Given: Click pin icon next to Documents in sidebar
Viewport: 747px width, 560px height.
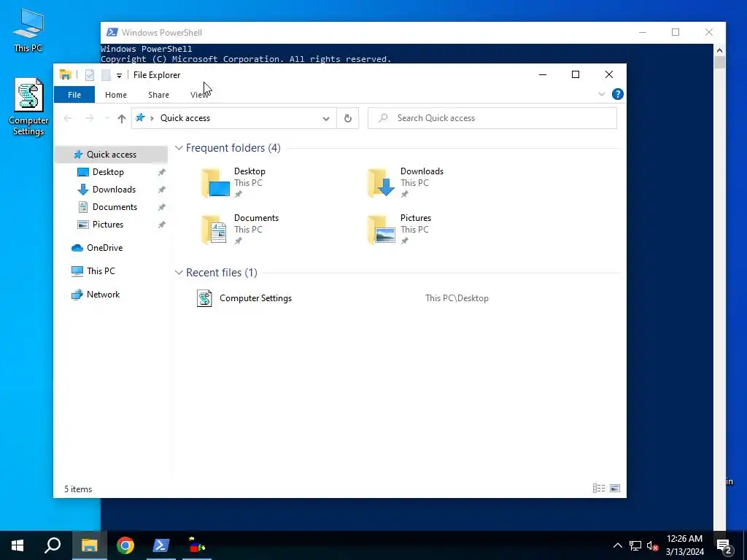Looking at the screenshot, I should click(x=162, y=207).
